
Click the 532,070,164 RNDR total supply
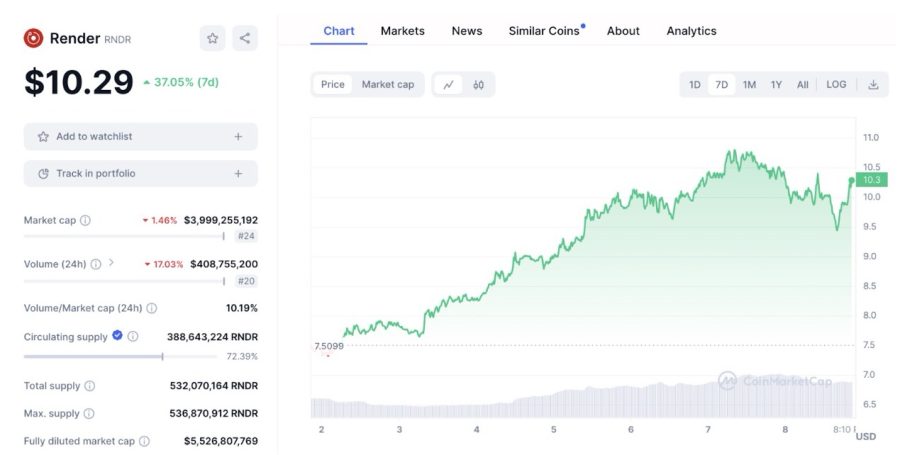click(x=214, y=386)
